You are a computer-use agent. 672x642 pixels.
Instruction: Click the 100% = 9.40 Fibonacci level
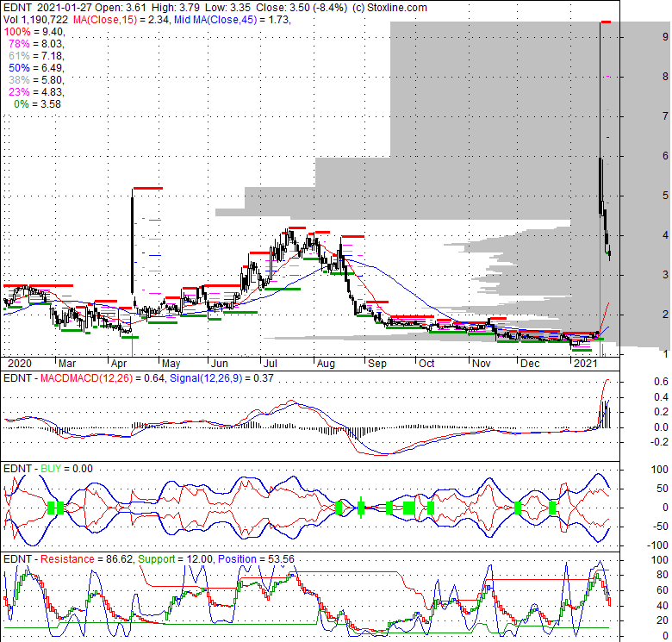34,32
